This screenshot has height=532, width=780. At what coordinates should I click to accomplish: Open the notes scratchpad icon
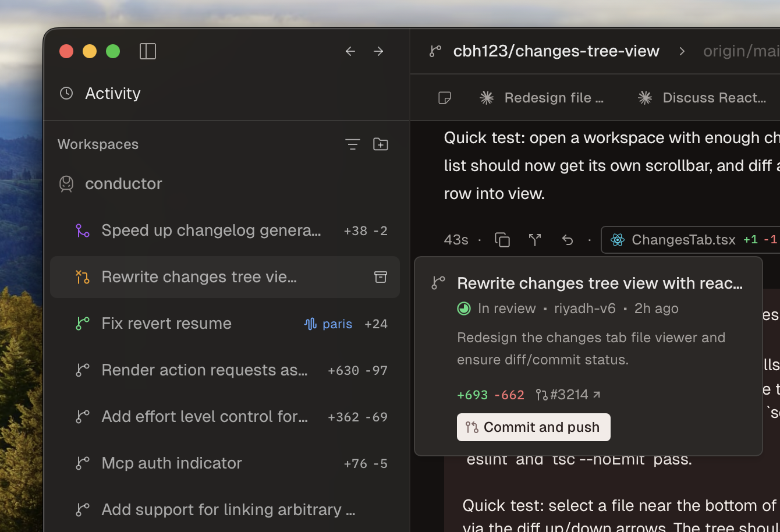445,98
